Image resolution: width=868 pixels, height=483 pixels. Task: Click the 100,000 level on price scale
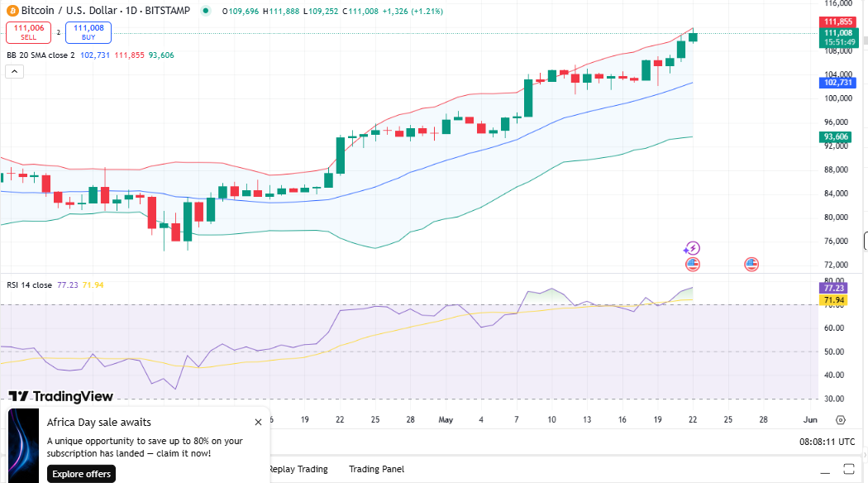tap(838, 98)
